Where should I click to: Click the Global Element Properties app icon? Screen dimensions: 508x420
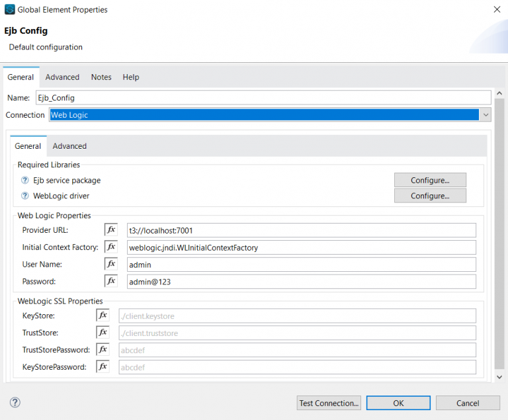10,9
